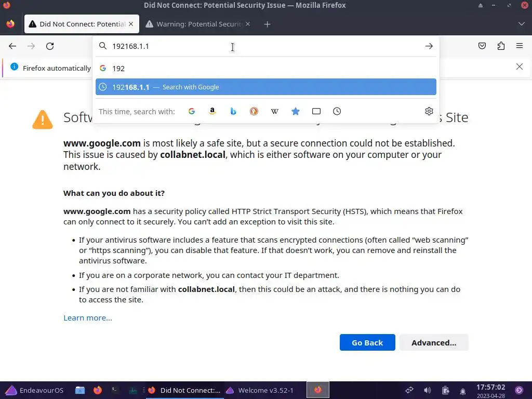Open the network connection tray icon
This screenshot has width=532, height=399.
409,390
